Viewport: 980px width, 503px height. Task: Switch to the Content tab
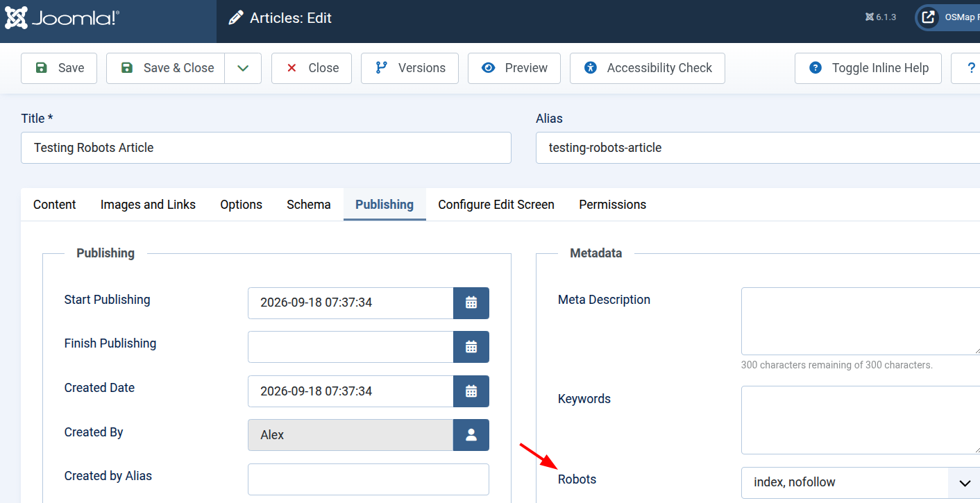(55, 205)
